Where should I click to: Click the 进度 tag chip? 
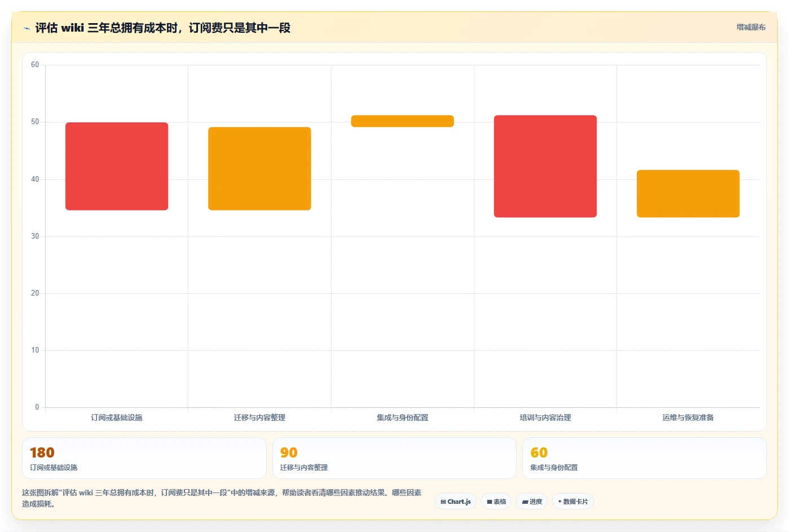(532, 502)
